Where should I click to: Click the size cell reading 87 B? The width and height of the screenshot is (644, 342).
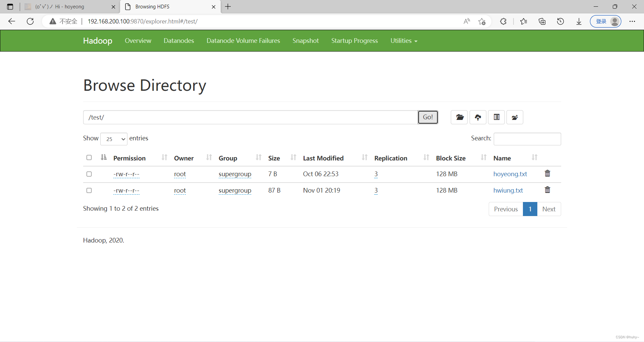274,190
